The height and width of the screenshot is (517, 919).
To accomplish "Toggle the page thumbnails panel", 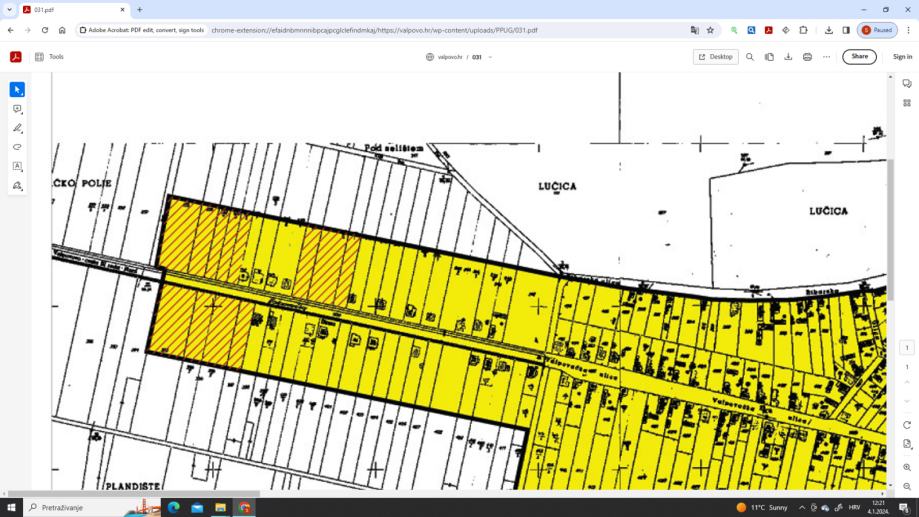I will (x=907, y=103).
